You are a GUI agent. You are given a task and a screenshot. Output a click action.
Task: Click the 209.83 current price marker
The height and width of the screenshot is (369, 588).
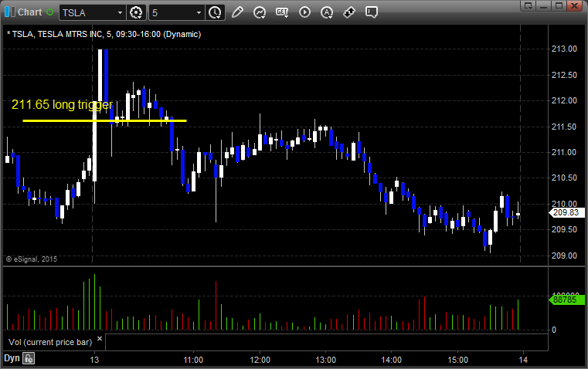click(x=566, y=212)
